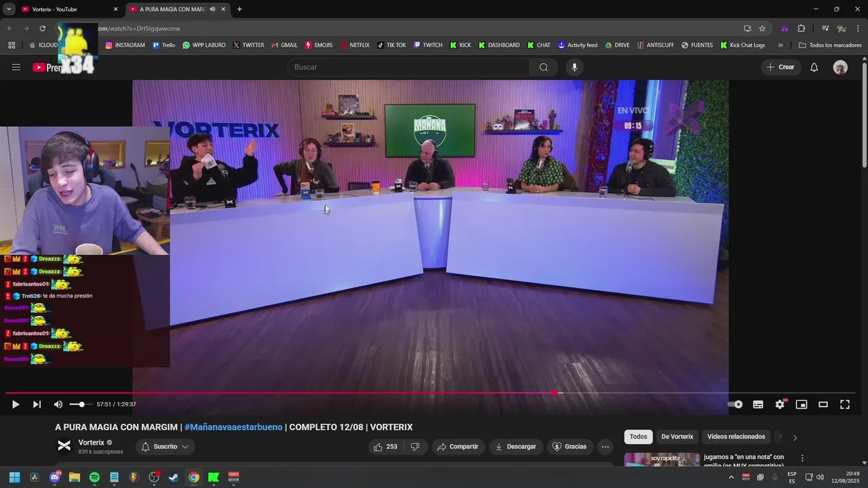Screen dimensions: 868x488
Task: Select the Videos relacionados chip
Action: point(736,437)
